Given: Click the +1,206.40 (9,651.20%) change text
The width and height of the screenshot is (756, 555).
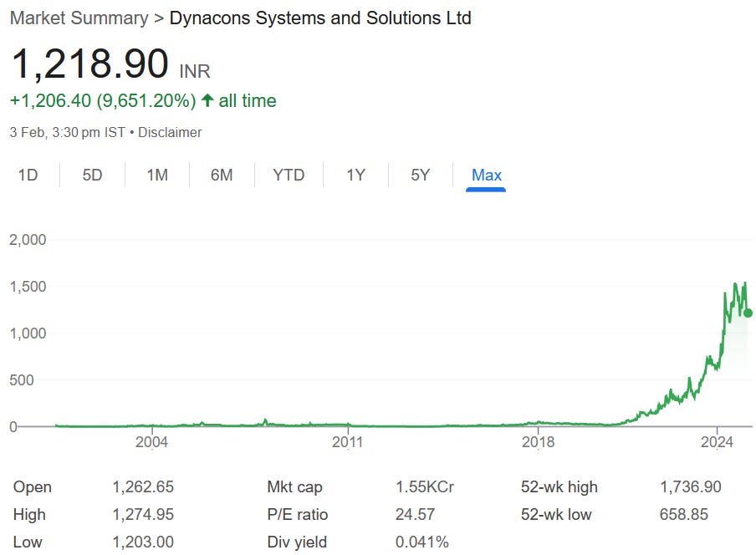Looking at the screenshot, I should [x=103, y=100].
